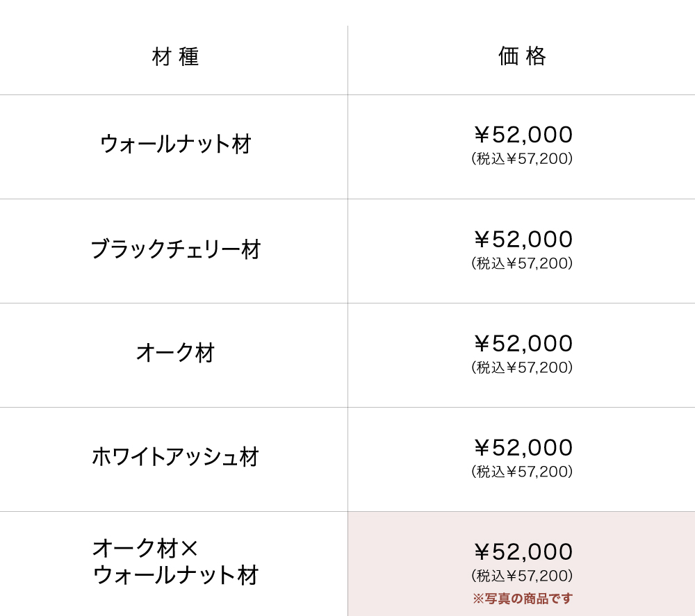Click ブラックチェリー材 tax-included price (税込¥57,200)
This screenshot has height=616, width=695.
(x=522, y=264)
